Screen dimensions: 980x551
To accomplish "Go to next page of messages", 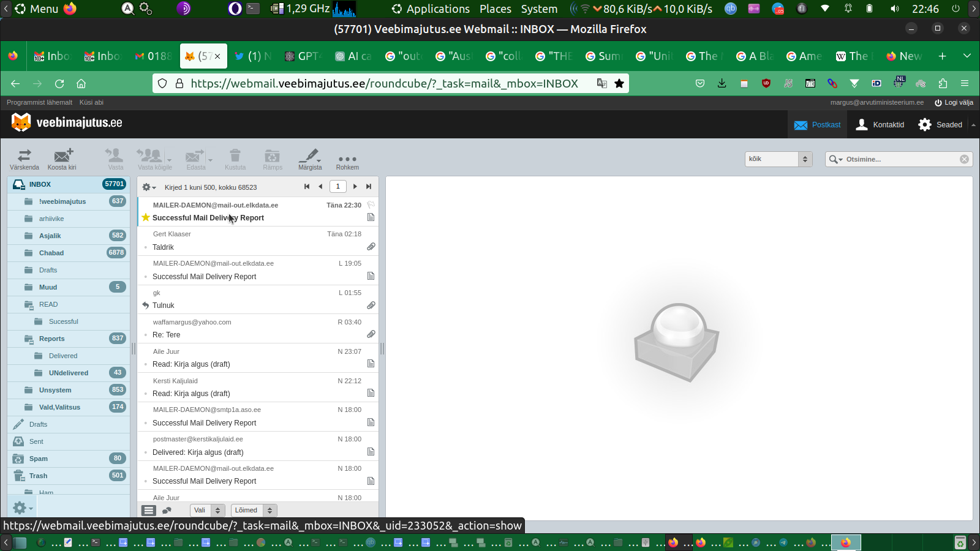I will click(355, 187).
